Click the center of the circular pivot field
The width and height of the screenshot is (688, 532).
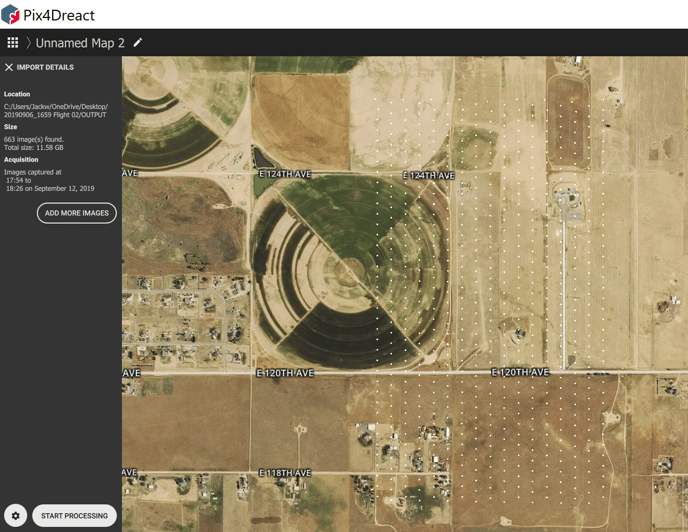351,268
